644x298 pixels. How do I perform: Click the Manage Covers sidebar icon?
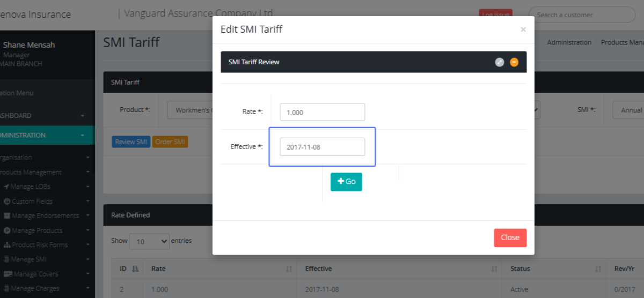(8, 274)
